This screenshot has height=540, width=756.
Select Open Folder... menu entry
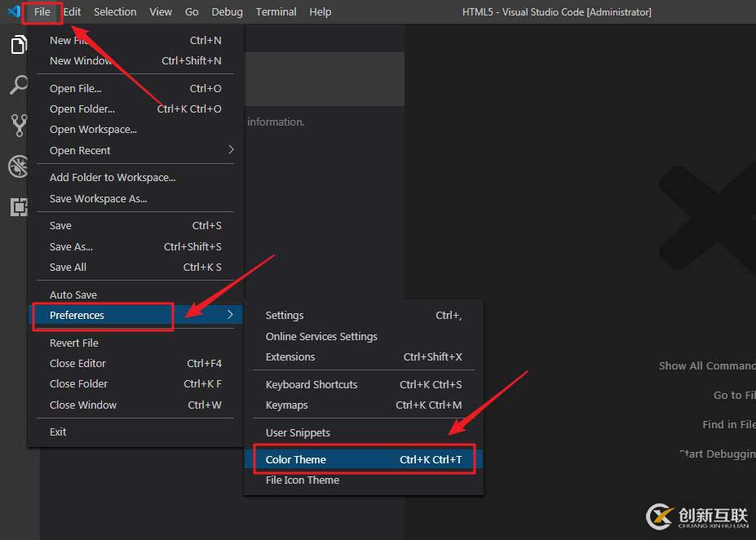pos(135,109)
